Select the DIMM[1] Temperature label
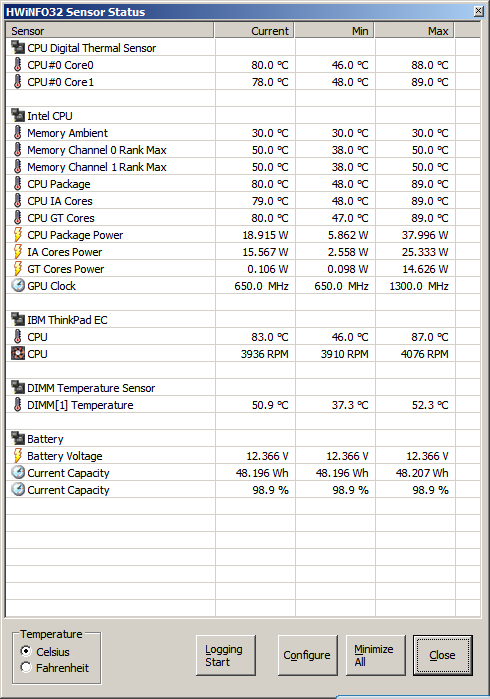The image size is (490, 699). click(x=80, y=405)
